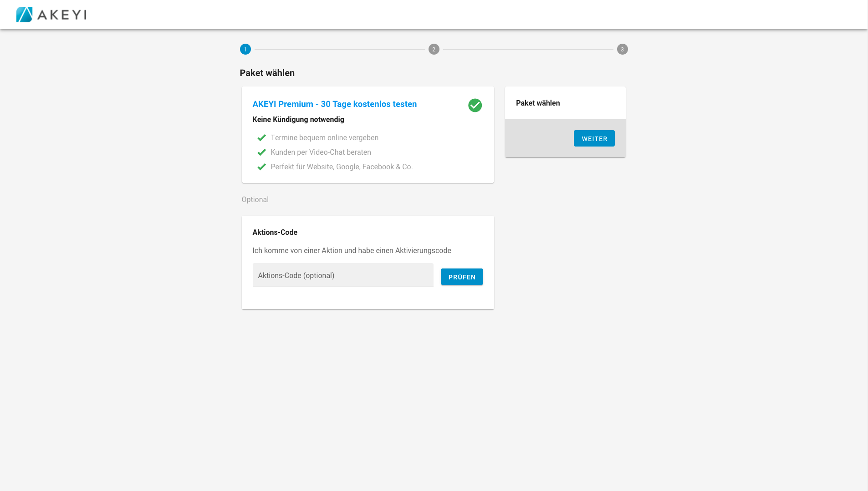Click the Keine Kündigung notwendig subtitle
Viewport: 868px width, 491px height.
[x=298, y=120]
